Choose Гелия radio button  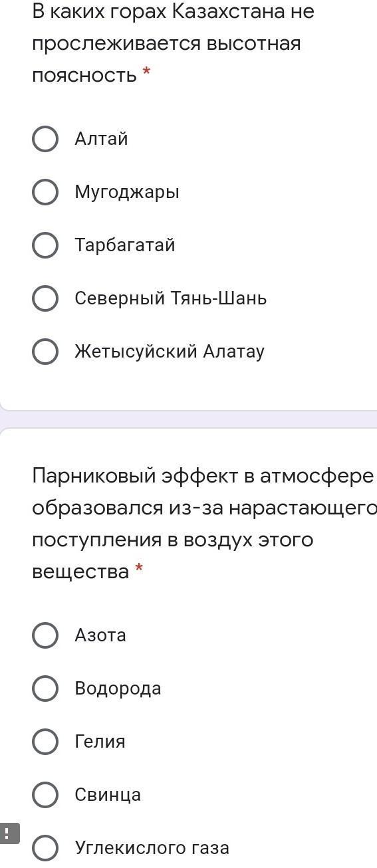45,742
